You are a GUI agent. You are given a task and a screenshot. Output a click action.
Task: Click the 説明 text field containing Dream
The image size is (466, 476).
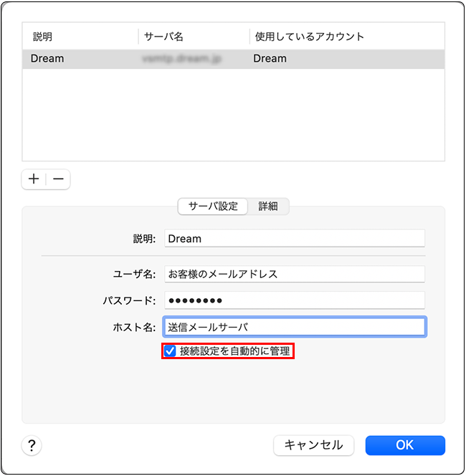click(x=294, y=238)
